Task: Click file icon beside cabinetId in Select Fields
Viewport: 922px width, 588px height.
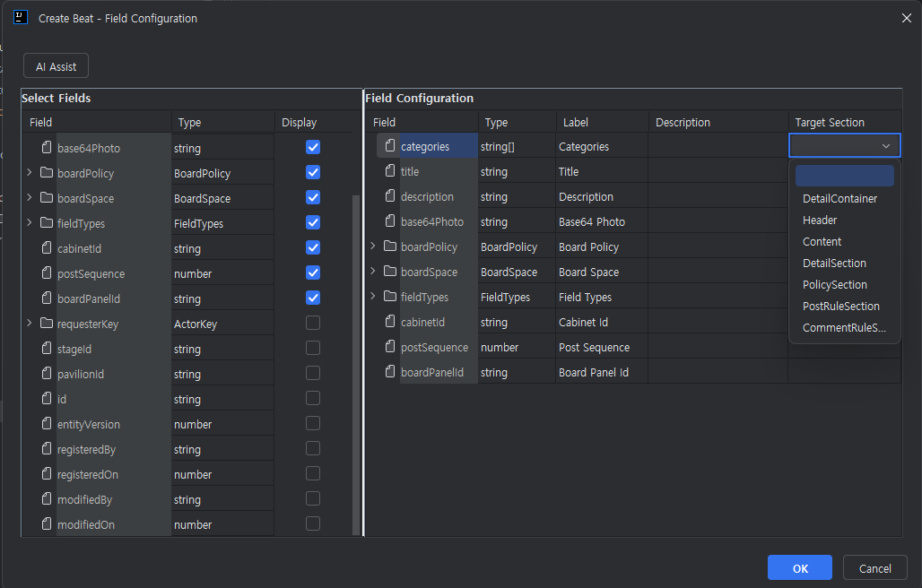Action: click(x=47, y=248)
